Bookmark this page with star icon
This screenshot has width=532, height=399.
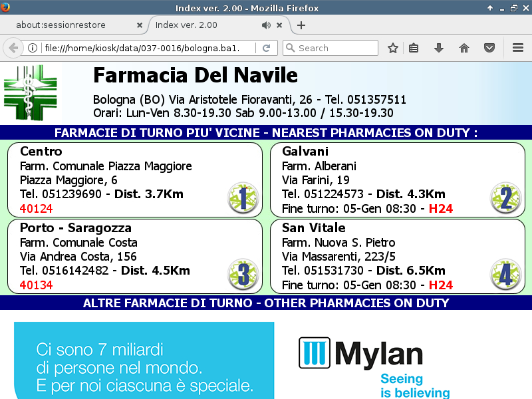pyautogui.click(x=393, y=48)
